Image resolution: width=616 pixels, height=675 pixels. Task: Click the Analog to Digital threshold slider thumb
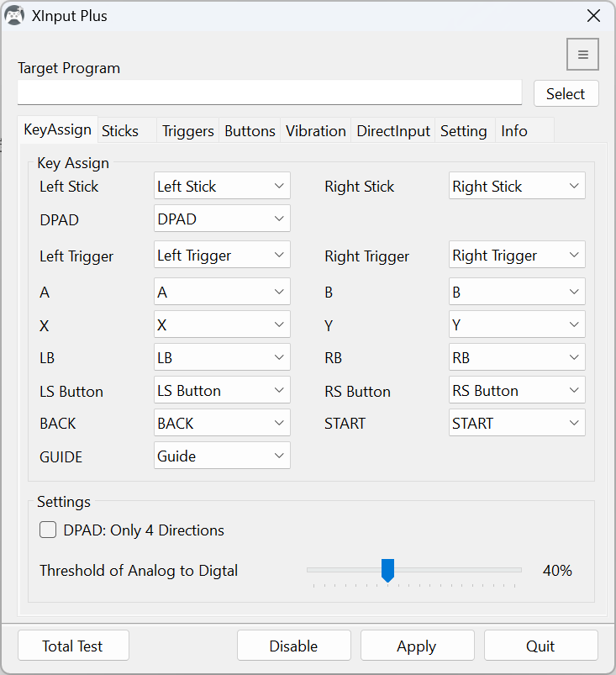click(x=388, y=570)
